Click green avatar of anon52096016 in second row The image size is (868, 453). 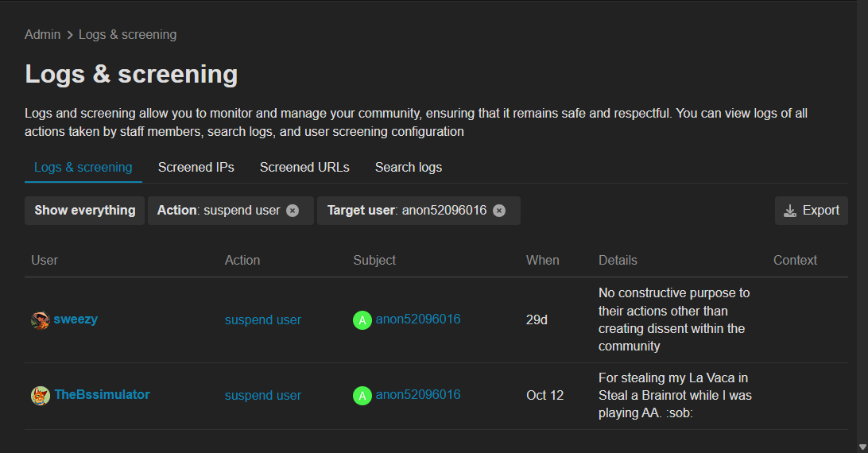coord(362,395)
